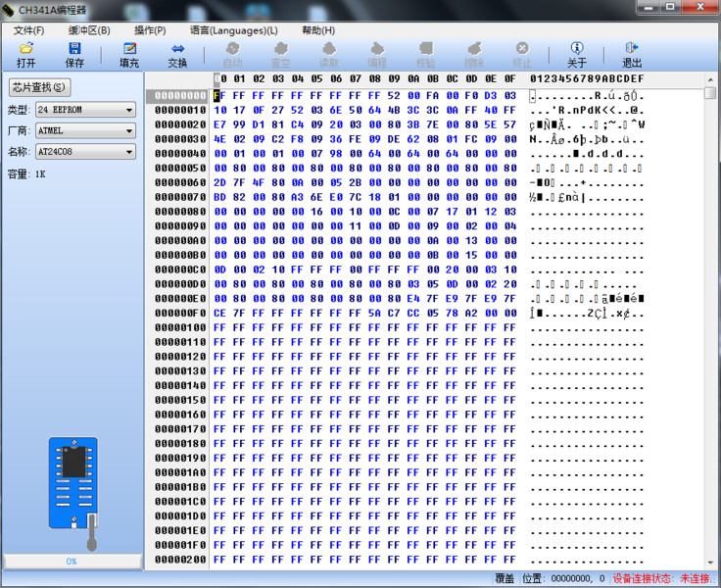Open the 文件(F) menu
The image size is (721, 588).
[29, 30]
